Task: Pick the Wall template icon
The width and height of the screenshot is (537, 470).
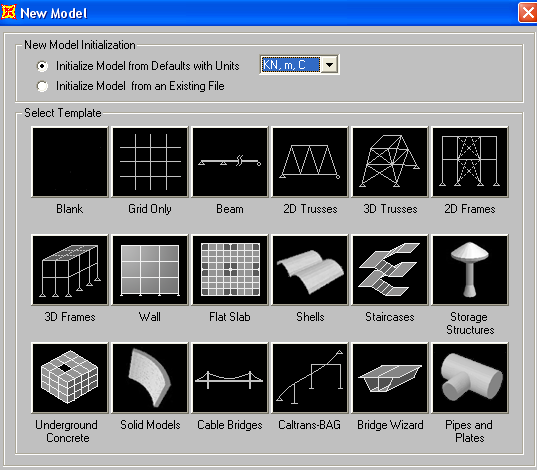Action: (x=150, y=270)
